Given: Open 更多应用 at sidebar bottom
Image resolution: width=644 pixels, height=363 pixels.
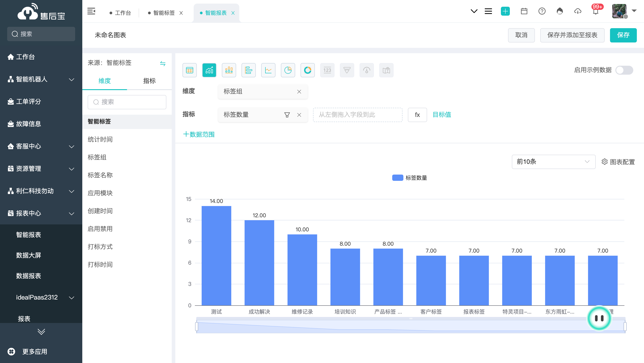Looking at the screenshot, I should pyautogui.click(x=28, y=352).
